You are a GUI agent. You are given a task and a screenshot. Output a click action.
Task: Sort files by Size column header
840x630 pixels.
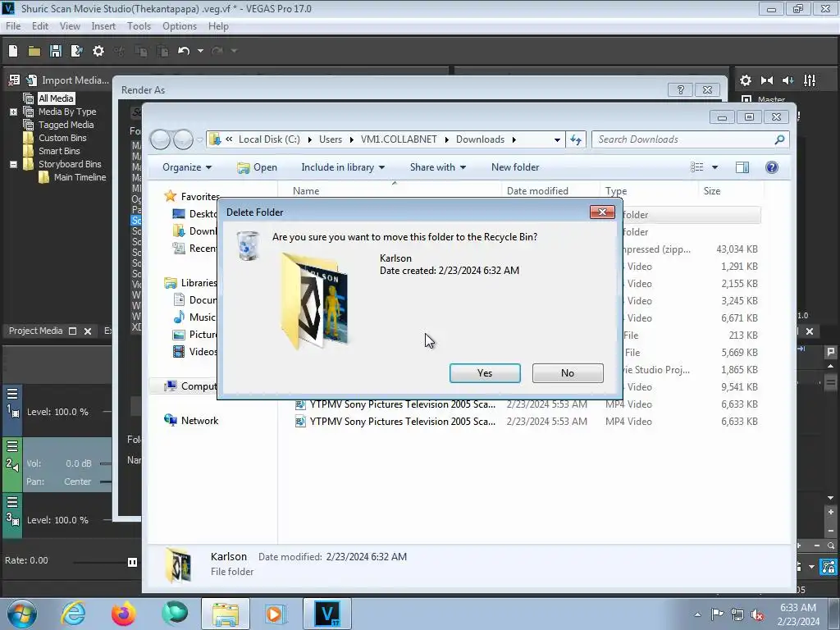pyautogui.click(x=712, y=190)
